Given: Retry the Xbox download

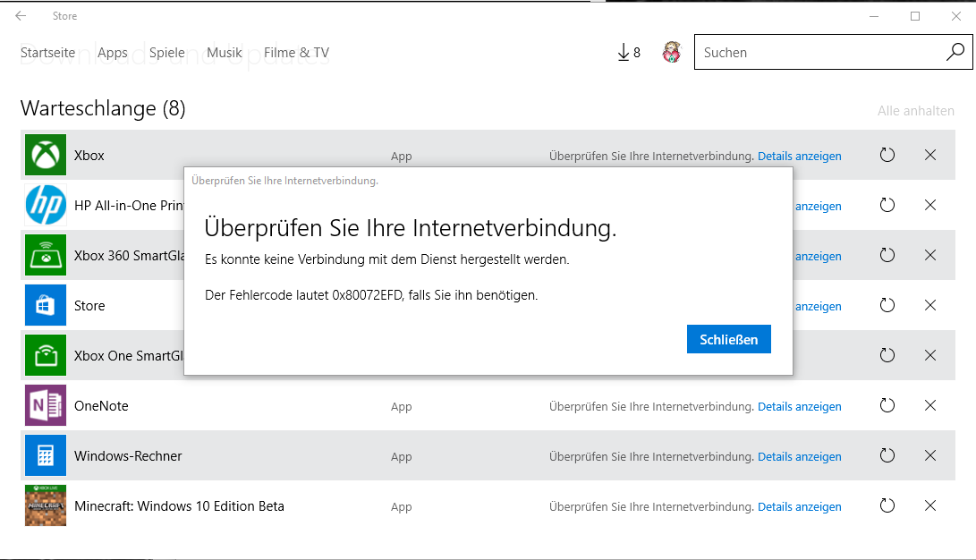Looking at the screenshot, I should 887,155.
